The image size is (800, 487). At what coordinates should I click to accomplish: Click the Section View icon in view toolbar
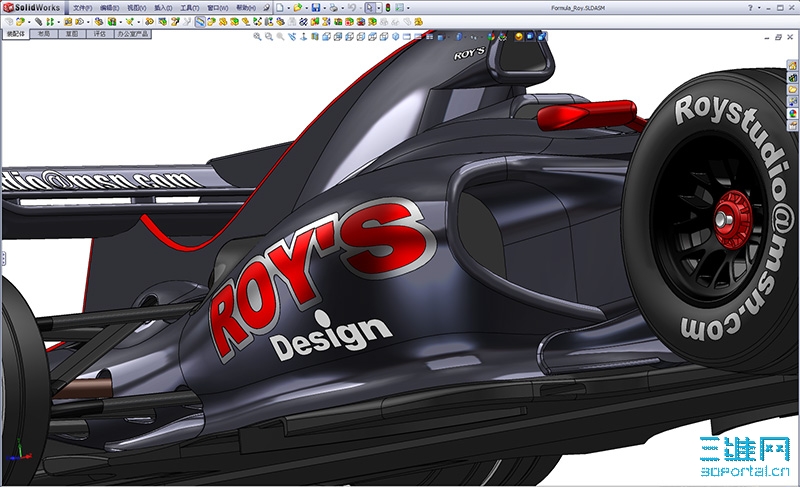pyautogui.click(x=315, y=36)
